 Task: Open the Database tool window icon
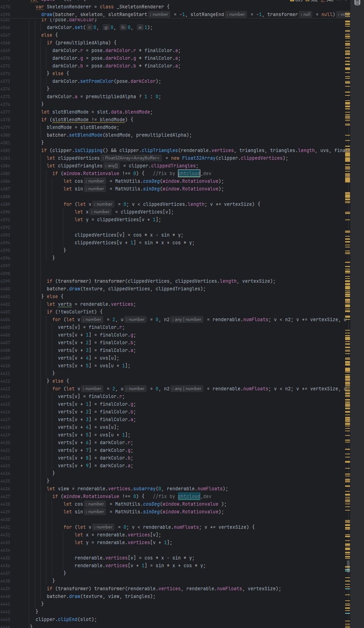357,3
